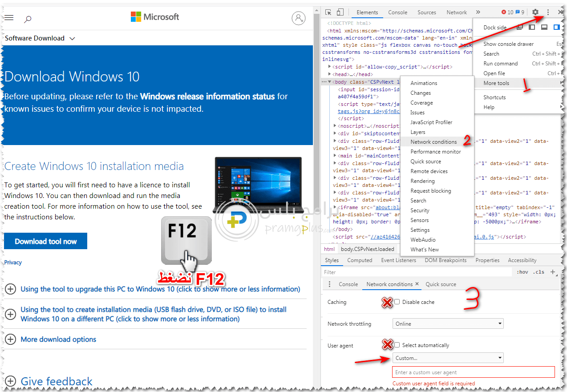
Task: Switch to the Sources tab
Action: 427,12
